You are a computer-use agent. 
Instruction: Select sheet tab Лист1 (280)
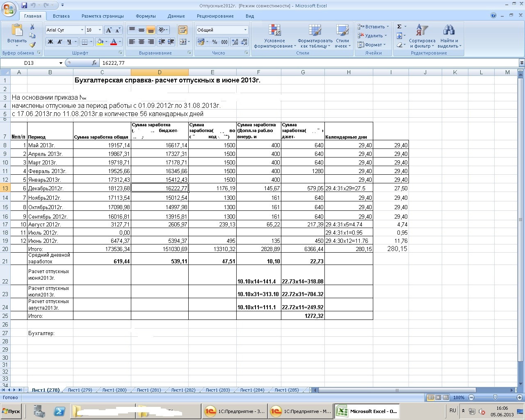pos(114,390)
